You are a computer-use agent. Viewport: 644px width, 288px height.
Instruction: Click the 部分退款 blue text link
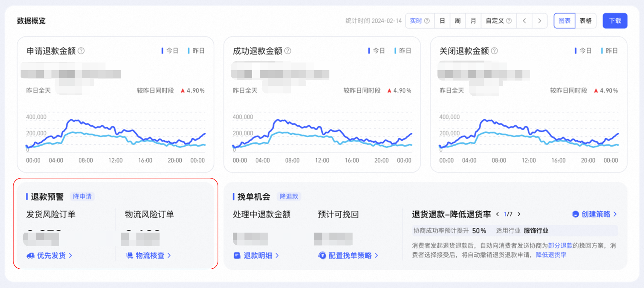tap(560, 245)
